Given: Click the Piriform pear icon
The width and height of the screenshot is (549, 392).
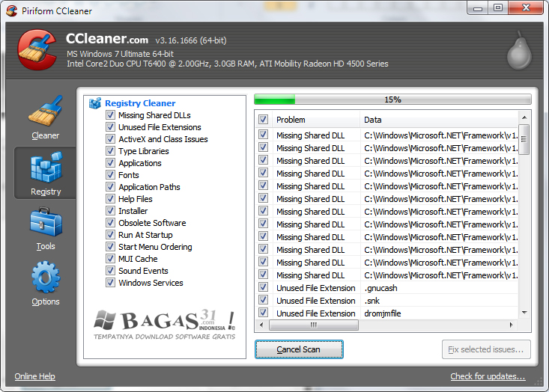Looking at the screenshot, I should point(520,52).
